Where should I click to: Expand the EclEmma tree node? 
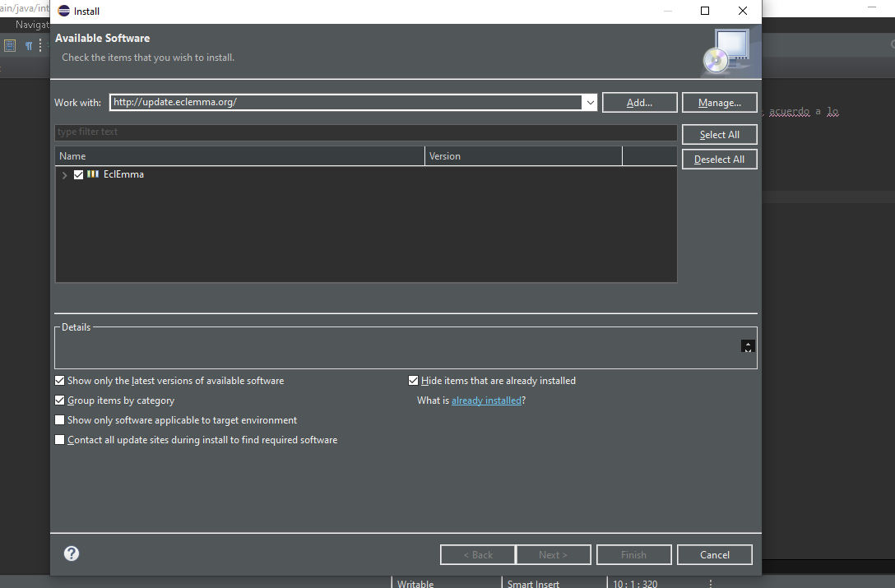[65, 174]
